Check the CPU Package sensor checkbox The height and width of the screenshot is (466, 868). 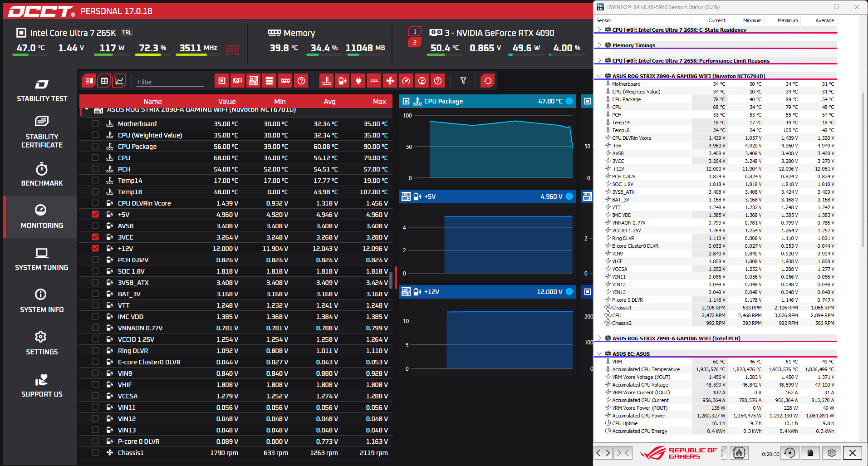[x=95, y=146]
